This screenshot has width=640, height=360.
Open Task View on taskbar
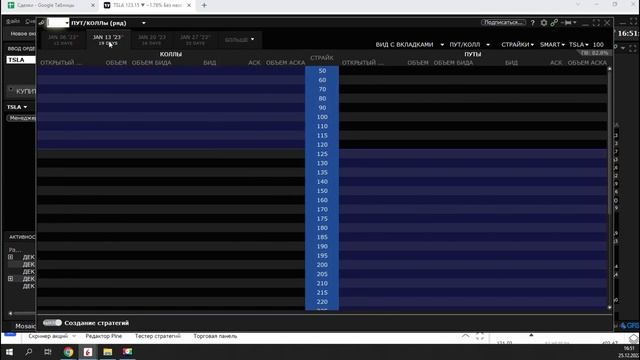tap(48, 352)
